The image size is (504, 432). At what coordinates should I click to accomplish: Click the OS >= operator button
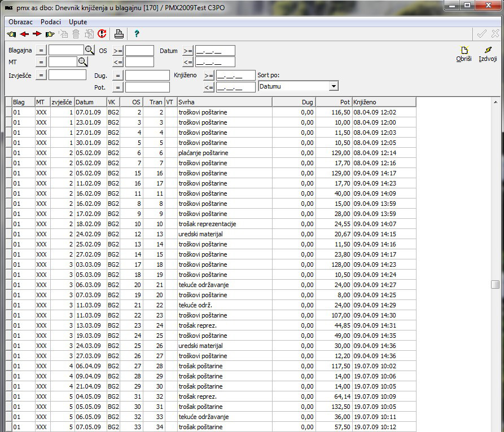pos(117,51)
